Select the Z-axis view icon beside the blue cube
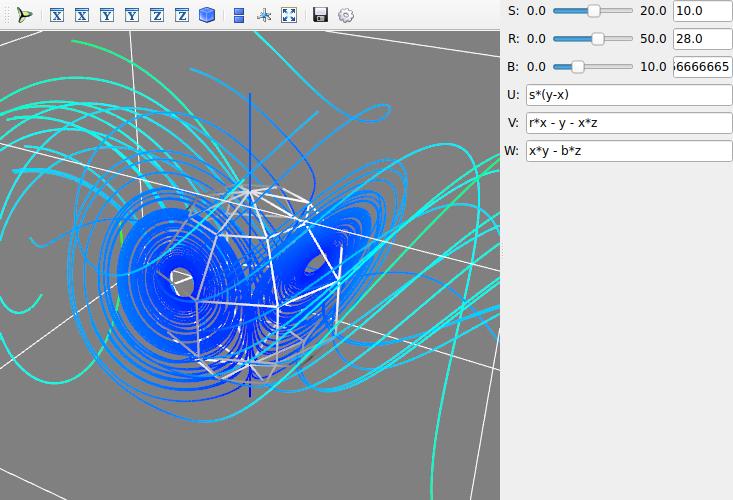 (182, 15)
